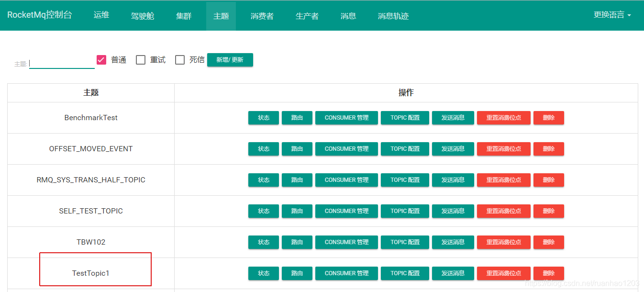Viewport: 644px width, 292px height.
Task: Click 发送消息 for OFFSET_MOVED_EVENT
Action: pos(453,149)
